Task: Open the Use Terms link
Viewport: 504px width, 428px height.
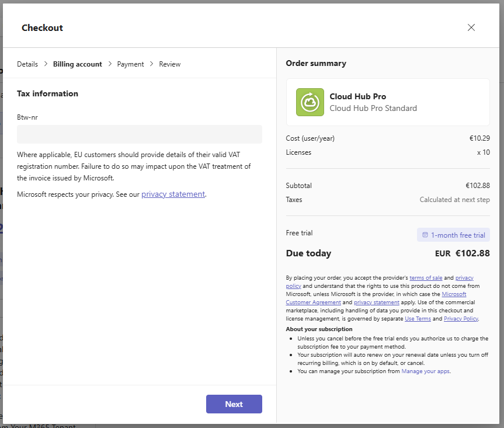Action: [418, 319]
